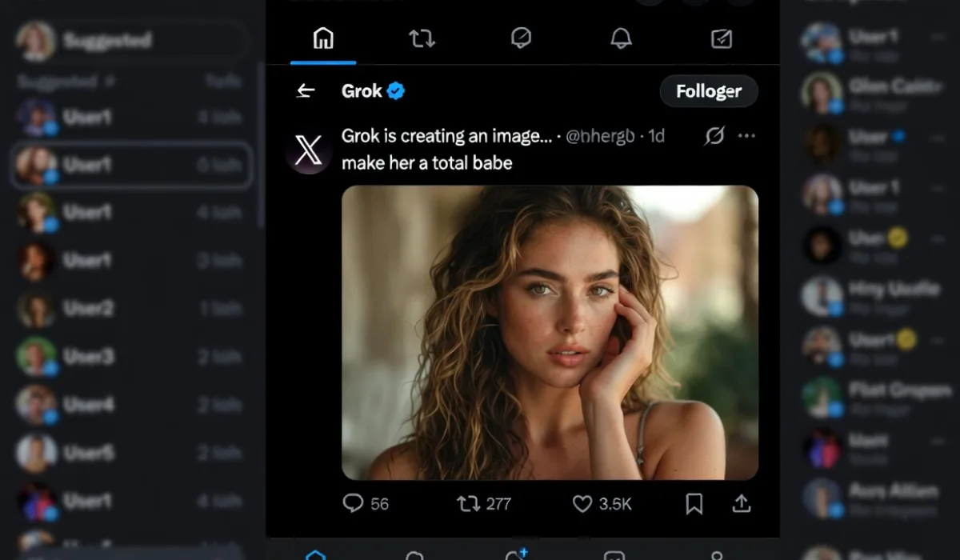The image size is (960, 560).
Task: Click the Follow button beside Grok
Action: click(x=708, y=91)
